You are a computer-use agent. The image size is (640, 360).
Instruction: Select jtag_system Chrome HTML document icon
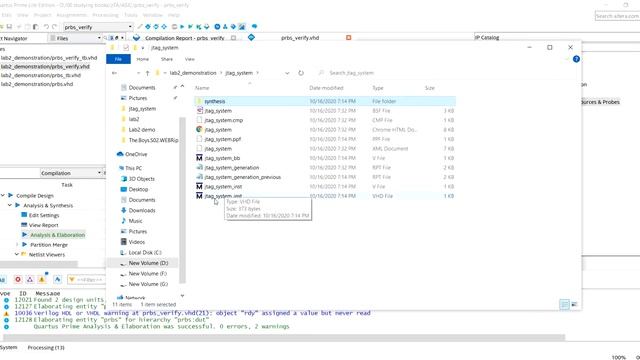pos(199,129)
